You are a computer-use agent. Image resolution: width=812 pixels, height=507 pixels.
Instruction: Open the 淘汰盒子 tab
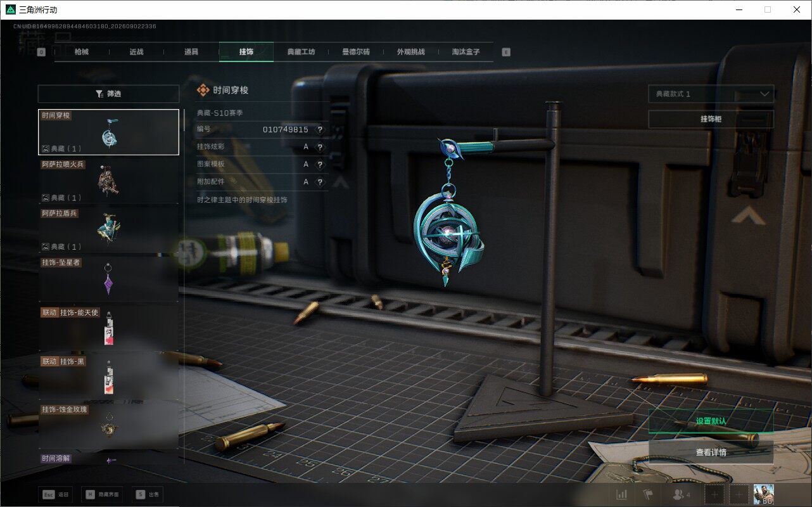466,52
